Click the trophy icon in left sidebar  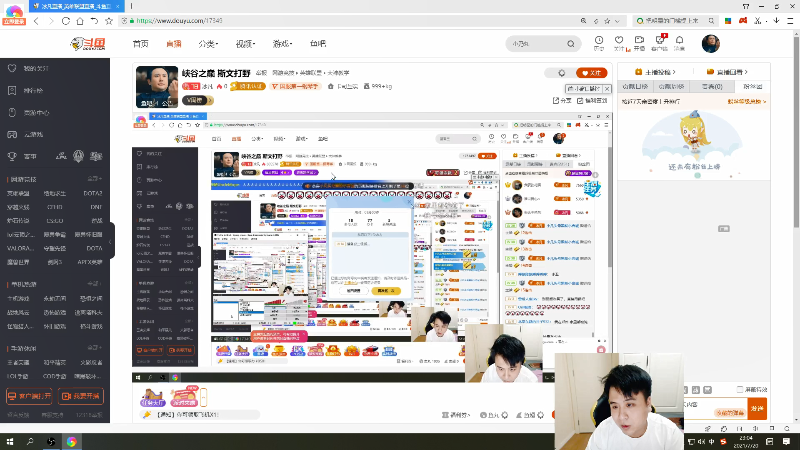12,156
